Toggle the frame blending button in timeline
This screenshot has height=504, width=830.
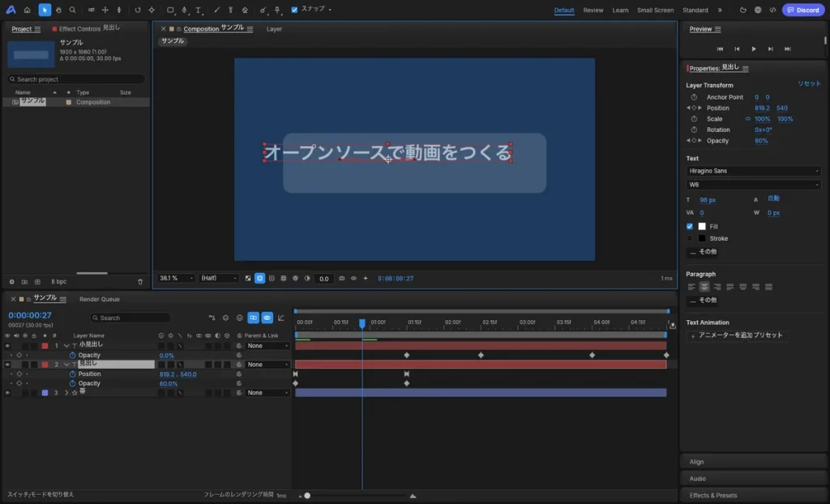click(253, 318)
